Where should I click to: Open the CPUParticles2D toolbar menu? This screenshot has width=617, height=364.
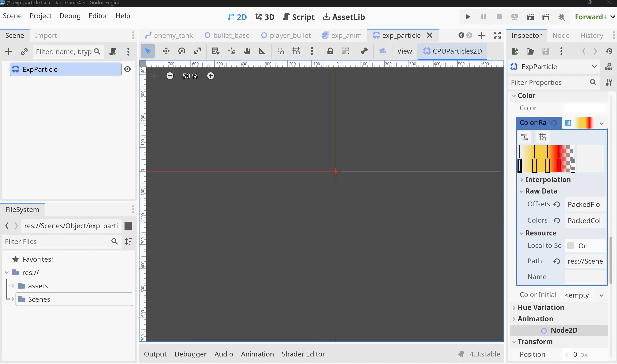coord(452,51)
